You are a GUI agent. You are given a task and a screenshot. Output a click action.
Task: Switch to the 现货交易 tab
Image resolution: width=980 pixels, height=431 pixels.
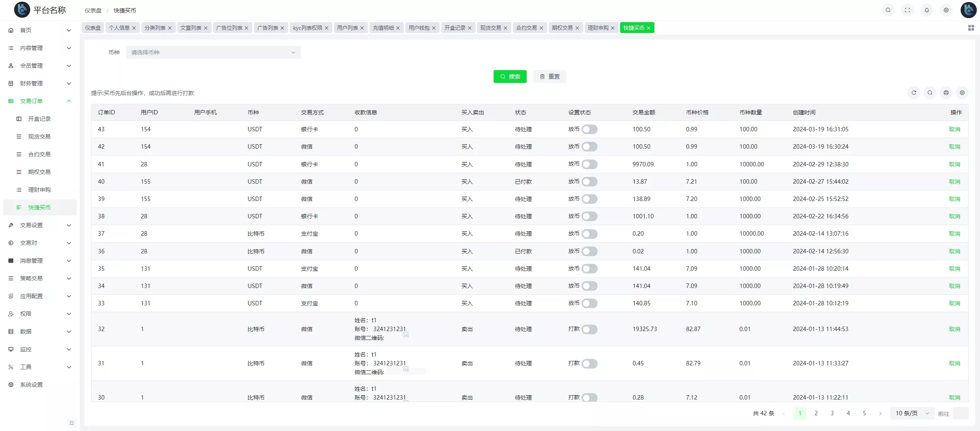[x=490, y=28]
